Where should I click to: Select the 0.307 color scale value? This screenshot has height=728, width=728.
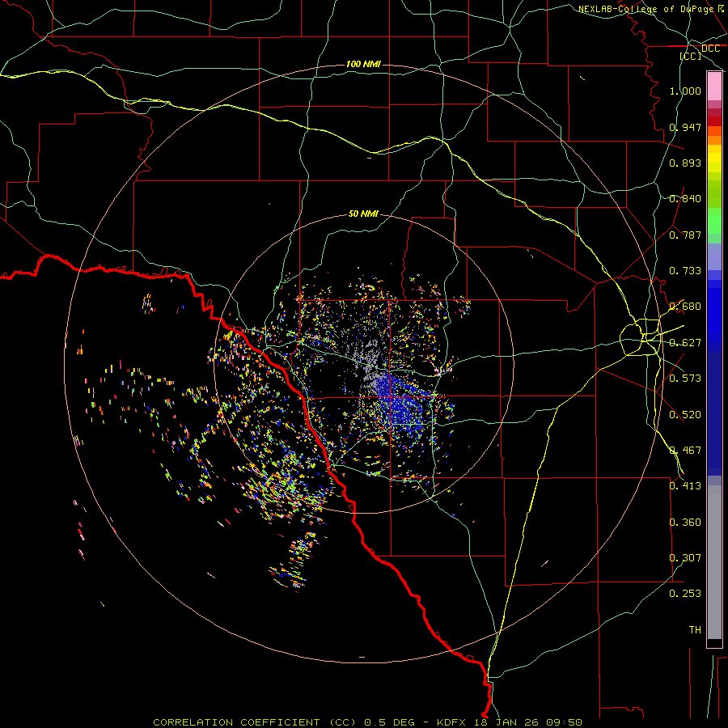pyautogui.click(x=685, y=558)
